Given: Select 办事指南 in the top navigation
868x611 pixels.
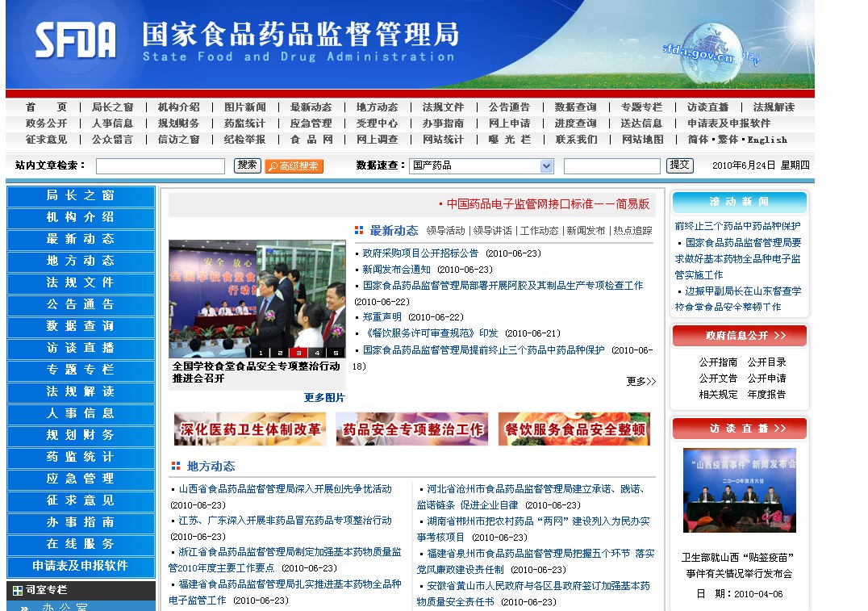Looking at the screenshot, I should 443,123.
